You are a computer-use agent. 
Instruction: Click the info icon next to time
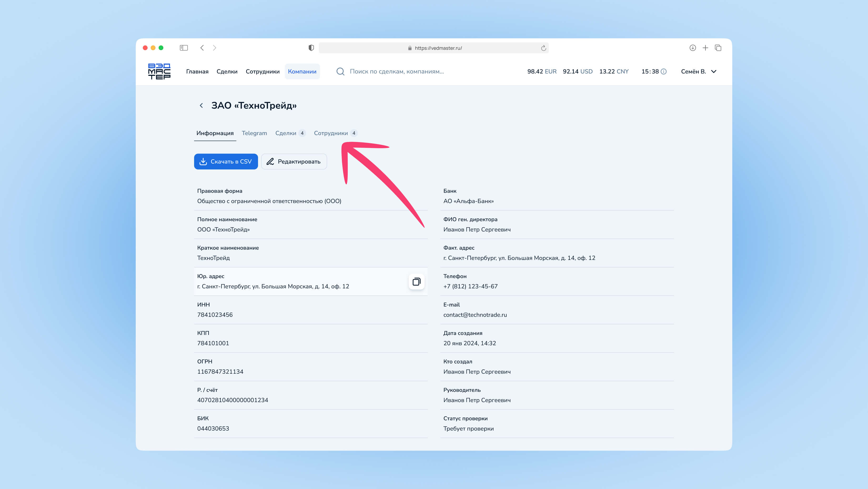(663, 72)
